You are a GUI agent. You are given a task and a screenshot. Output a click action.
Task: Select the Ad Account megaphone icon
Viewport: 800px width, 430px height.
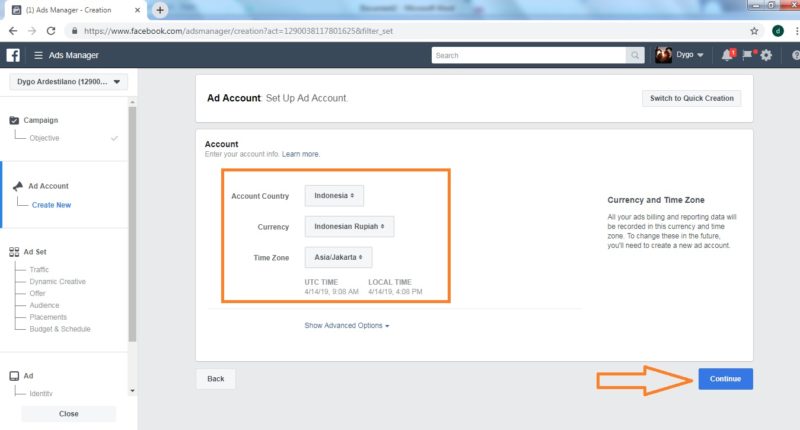[x=18, y=186]
